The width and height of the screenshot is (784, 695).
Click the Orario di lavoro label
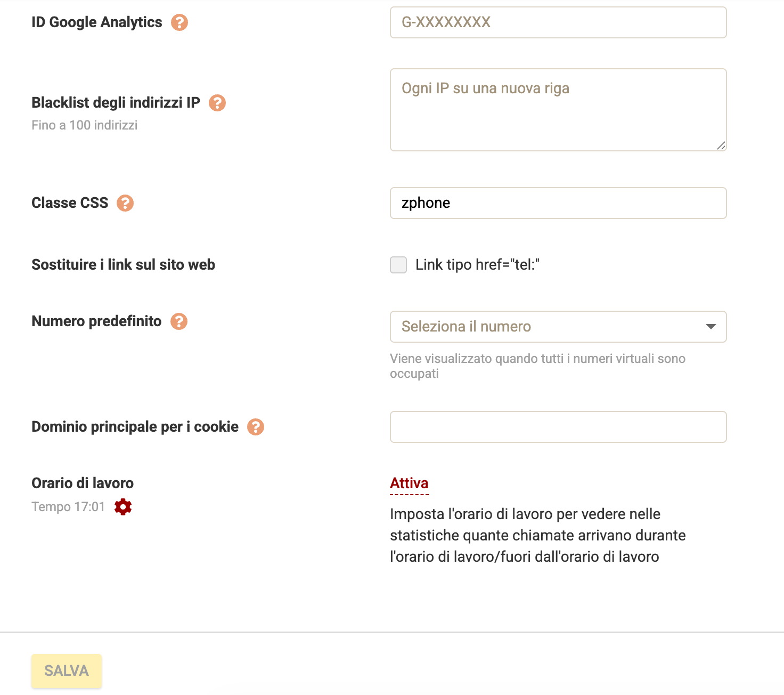click(82, 483)
